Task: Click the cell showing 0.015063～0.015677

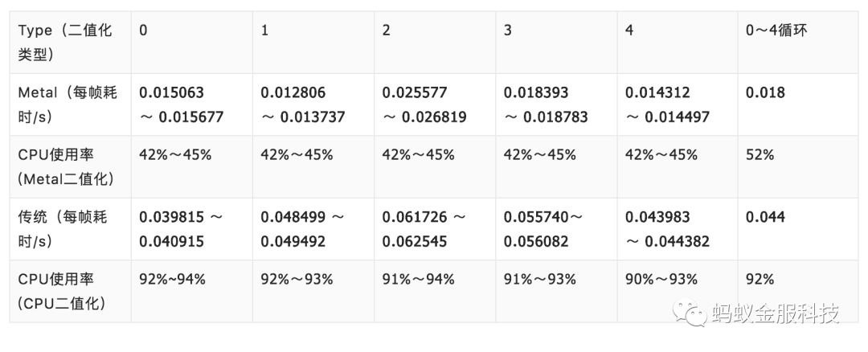Action: point(182,104)
